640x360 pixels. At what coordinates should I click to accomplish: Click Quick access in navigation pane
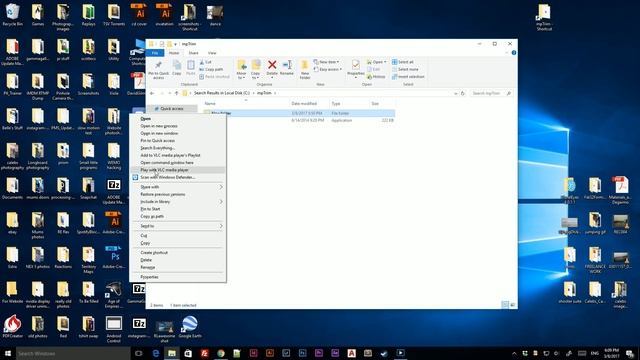[172, 109]
